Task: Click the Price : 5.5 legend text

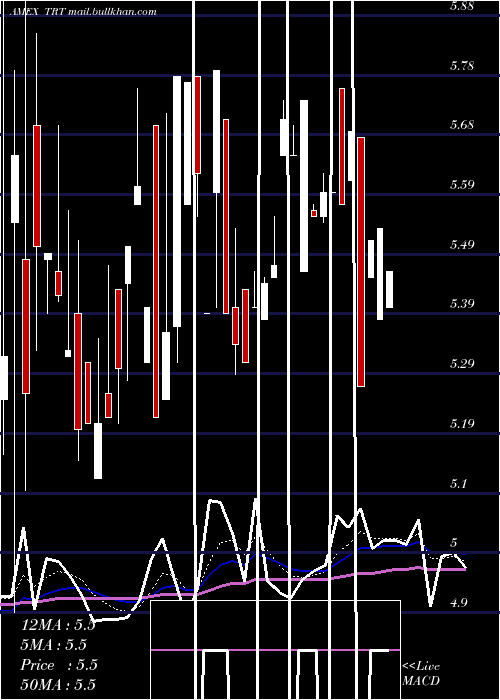Action: (59, 665)
